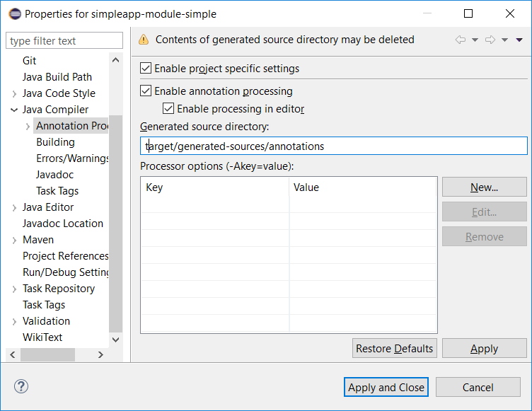Click the Generated source directory field
Image resolution: width=532 pixels, height=411 pixels.
[x=334, y=146]
